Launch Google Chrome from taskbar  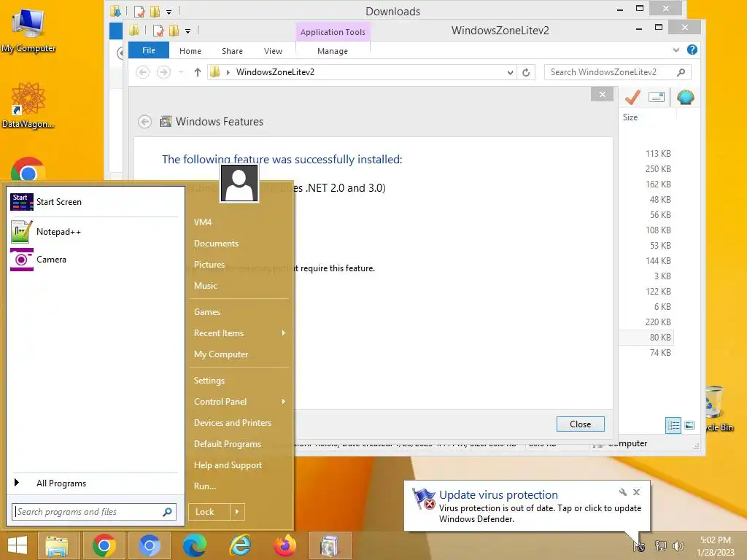point(104,545)
